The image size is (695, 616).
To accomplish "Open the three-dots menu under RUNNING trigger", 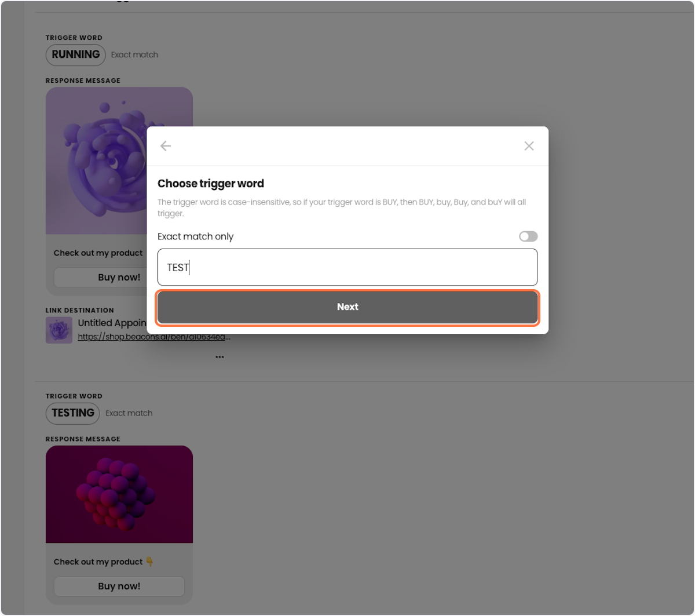I will [x=220, y=357].
